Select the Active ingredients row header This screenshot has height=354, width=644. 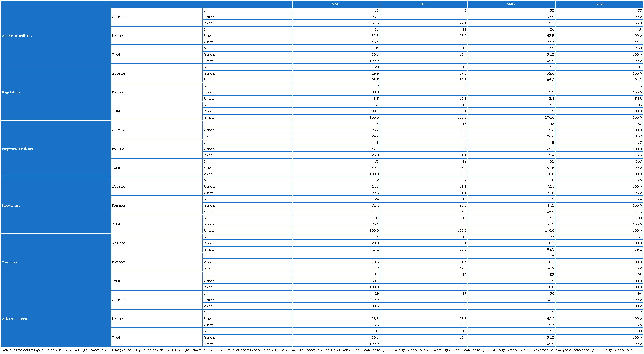(17, 36)
